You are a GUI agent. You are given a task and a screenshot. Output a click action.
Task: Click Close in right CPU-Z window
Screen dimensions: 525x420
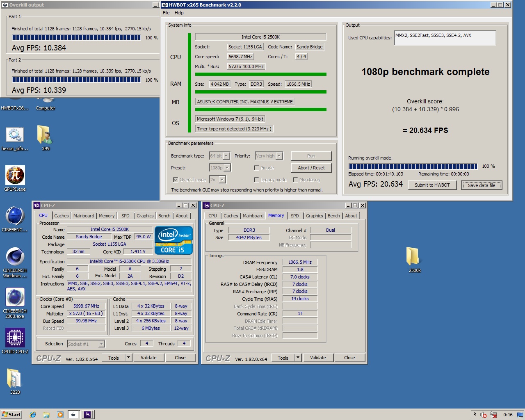point(349,358)
